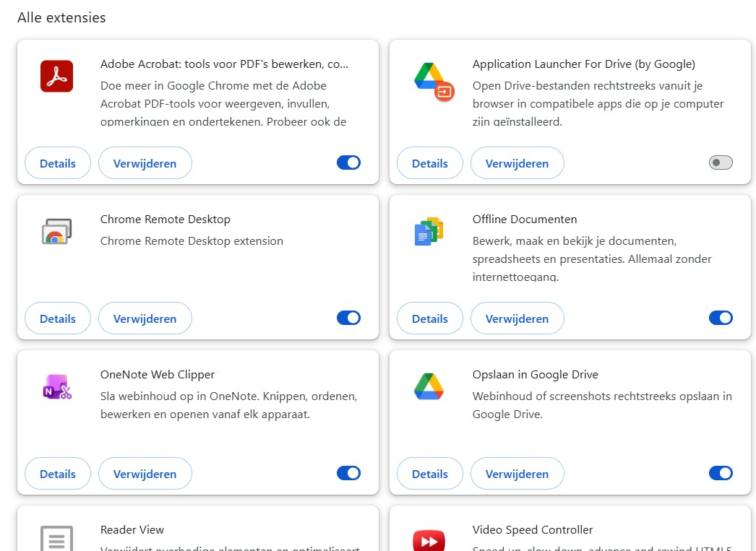
Task: Turn off Chrome Remote Desktop toggle
Action: click(x=348, y=318)
